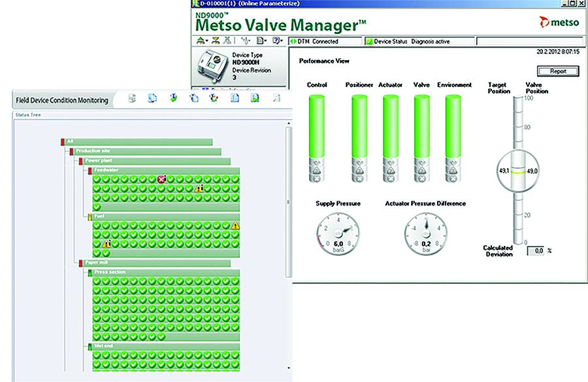The width and height of the screenshot is (588, 382).
Task: Click the first icon in Condition Monitoring toolbar
Action: (x=133, y=99)
